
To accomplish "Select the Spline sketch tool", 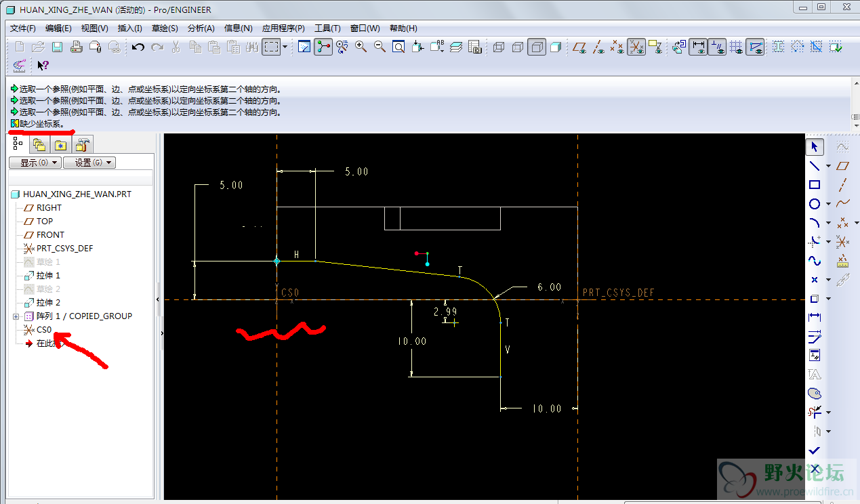I will (815, 260).
